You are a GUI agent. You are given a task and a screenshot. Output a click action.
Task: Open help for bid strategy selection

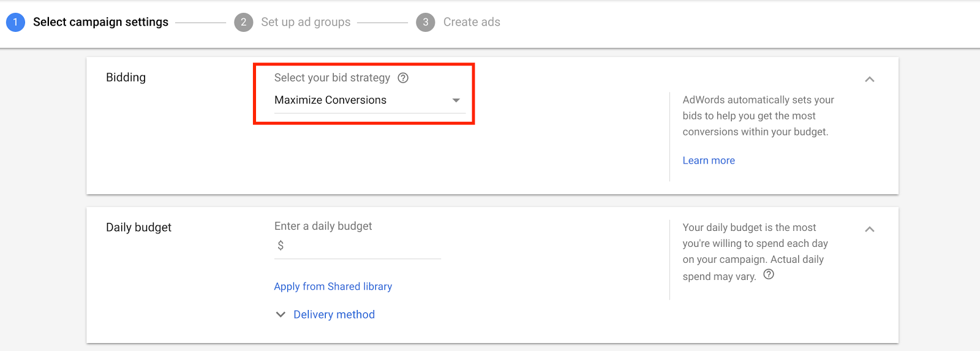coord(403,78)
